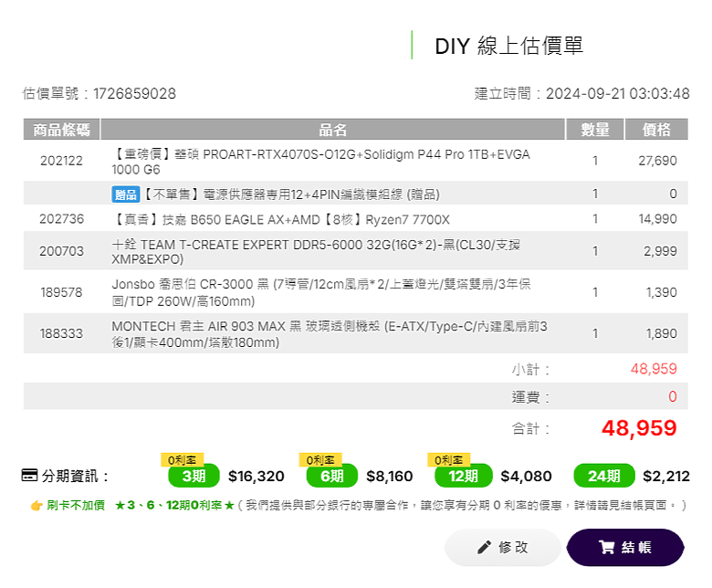
Task: Click product code 189578
Action: point(61,292)
